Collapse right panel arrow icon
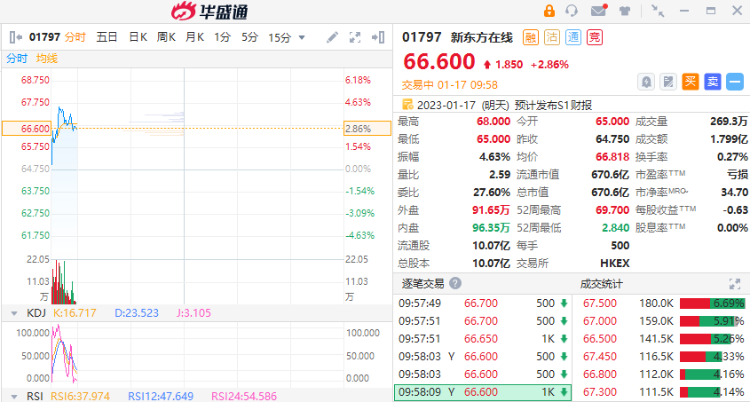This screenshot has width=750, height=402. 378,37
